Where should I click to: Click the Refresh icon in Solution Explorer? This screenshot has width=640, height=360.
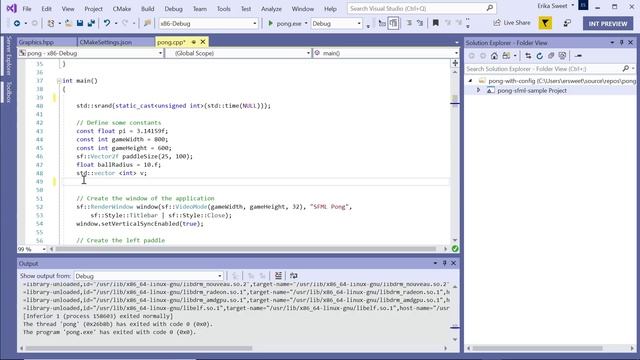(x=540, y=56)
